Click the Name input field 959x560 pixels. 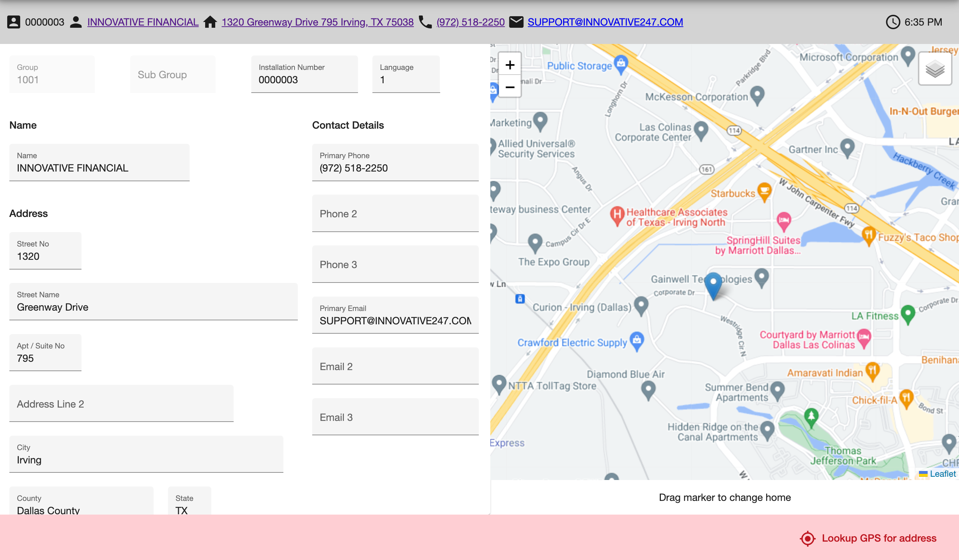point(100,163)
